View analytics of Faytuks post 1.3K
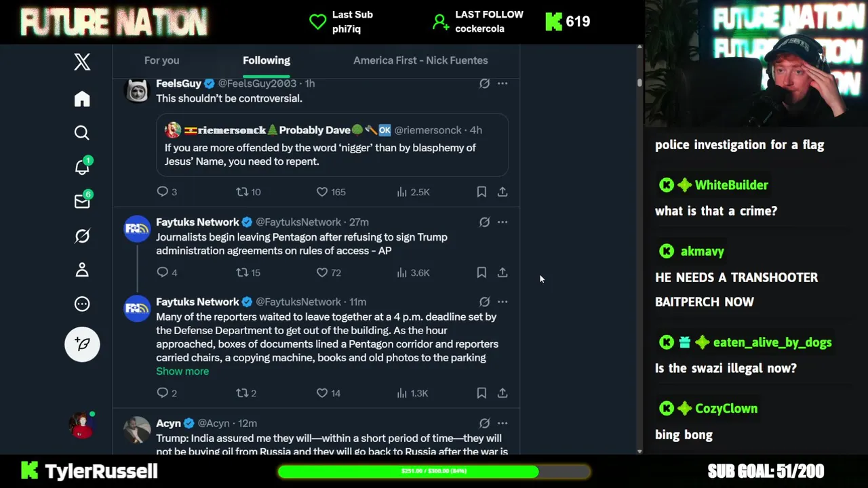 coord(413,393)
